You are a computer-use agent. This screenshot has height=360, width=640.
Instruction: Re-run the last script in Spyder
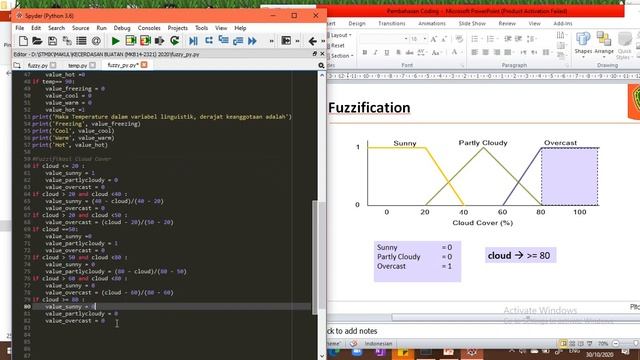(x=175, y=40)
